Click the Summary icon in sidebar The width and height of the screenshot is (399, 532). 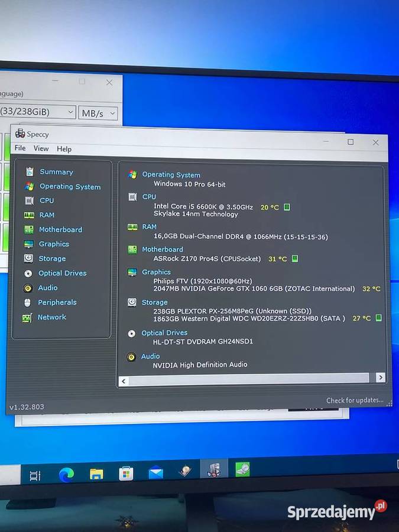(x=29, y=172)
